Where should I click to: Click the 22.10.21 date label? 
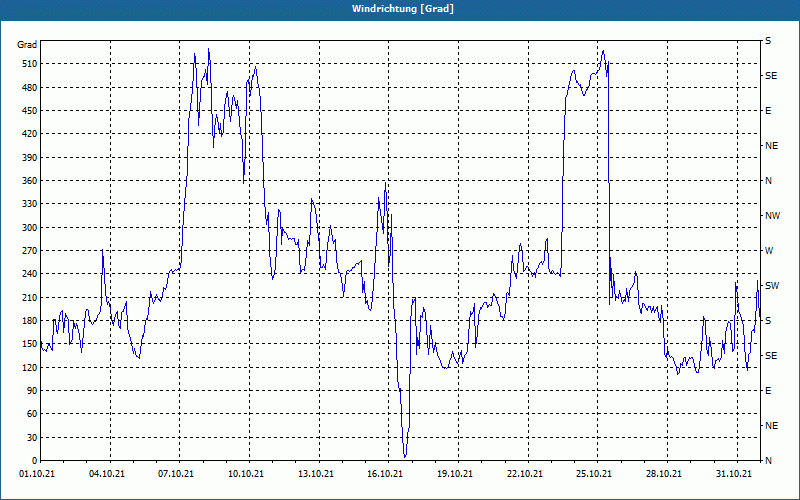coord(524,474)
